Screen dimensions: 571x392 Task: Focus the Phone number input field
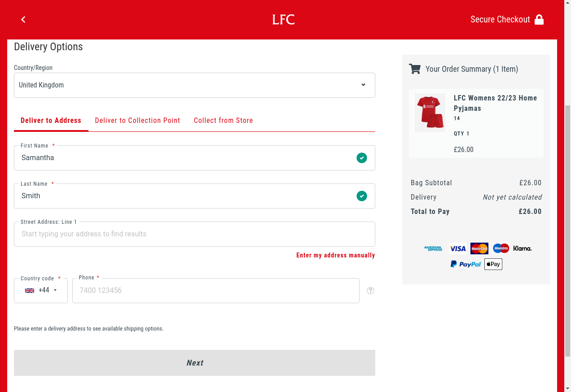click(x=215, y=291)
